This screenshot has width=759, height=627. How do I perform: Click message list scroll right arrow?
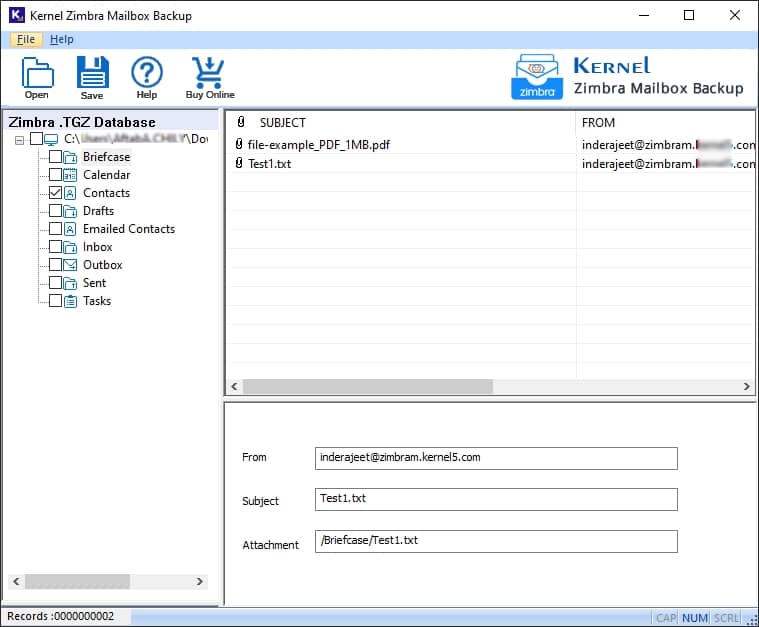point(746,386)
